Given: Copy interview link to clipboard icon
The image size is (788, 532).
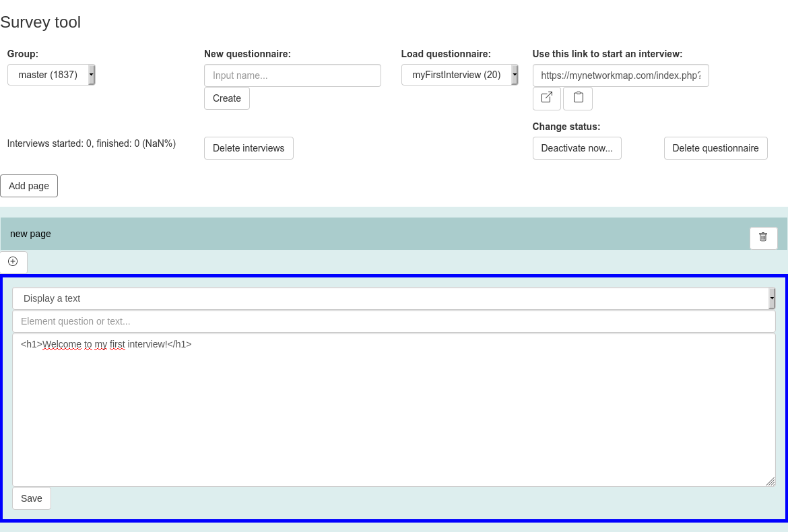Looking at the screenshot, I should (x=578, y=98).
